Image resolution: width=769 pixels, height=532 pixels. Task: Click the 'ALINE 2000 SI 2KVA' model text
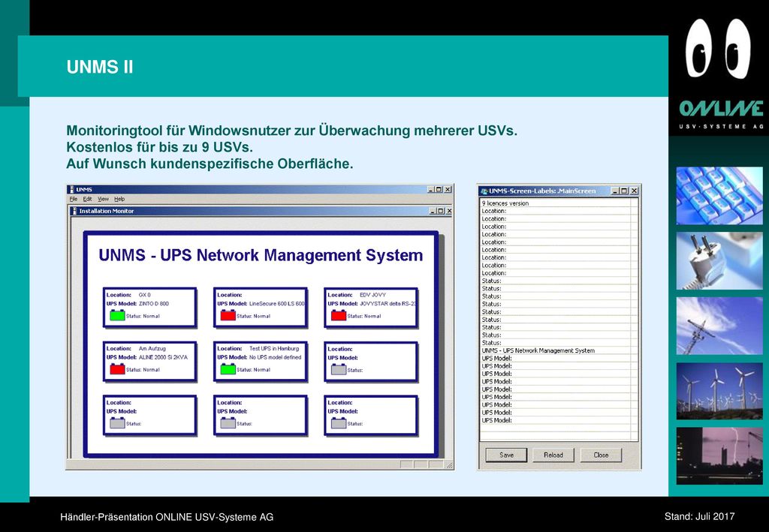click(163, 358)
